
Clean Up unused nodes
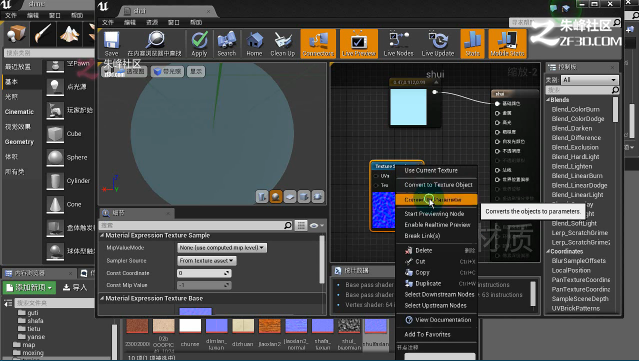[x=282, y=44]
